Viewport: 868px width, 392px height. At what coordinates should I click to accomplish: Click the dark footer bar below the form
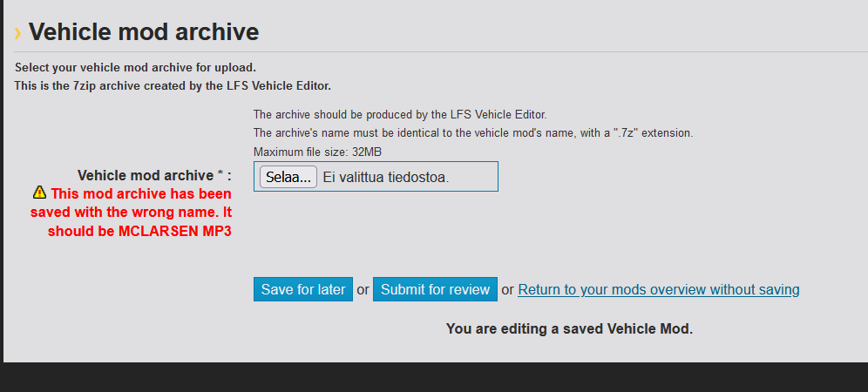coord(434,377)
